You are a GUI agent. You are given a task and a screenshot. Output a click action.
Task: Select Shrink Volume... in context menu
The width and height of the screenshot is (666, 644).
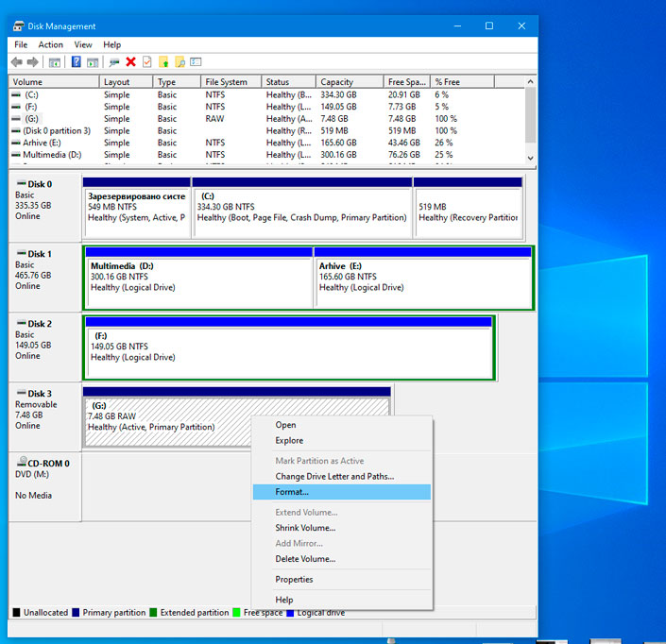click(x=342, y=528)
